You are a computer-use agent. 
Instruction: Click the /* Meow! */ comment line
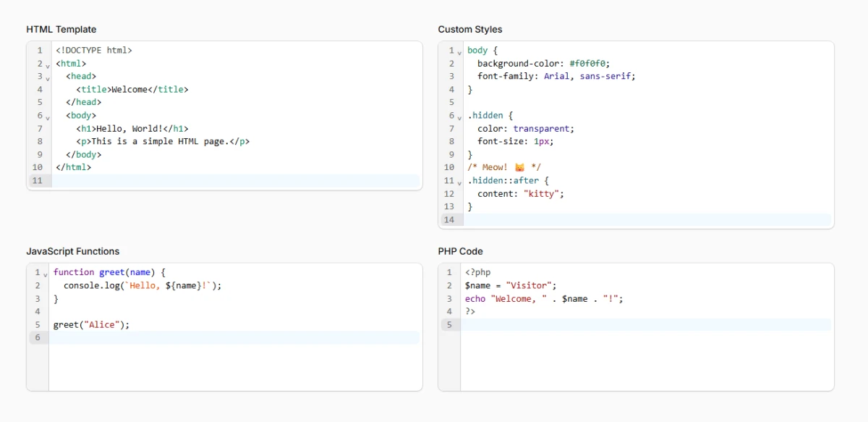[x=503, y=167]
